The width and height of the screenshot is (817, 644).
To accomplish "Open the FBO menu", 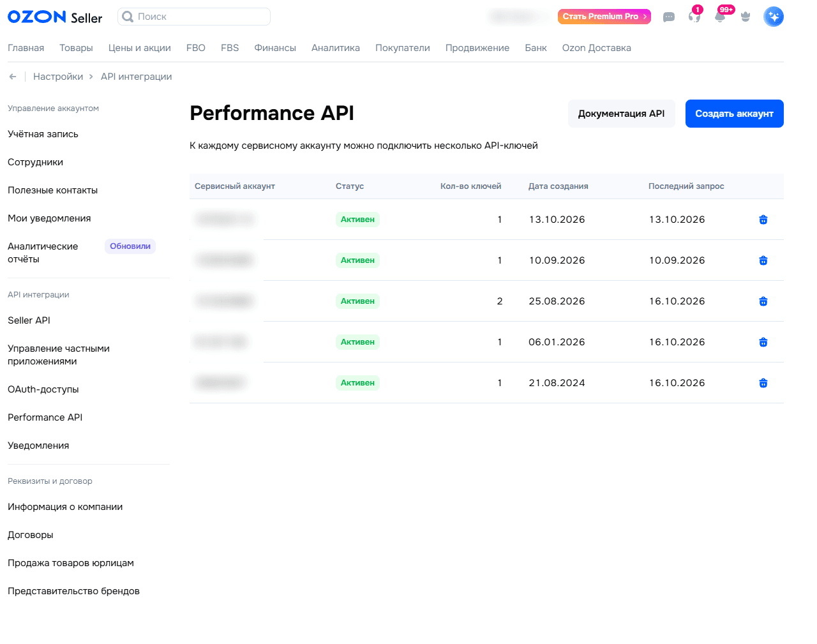I will [x=196, y=48].
